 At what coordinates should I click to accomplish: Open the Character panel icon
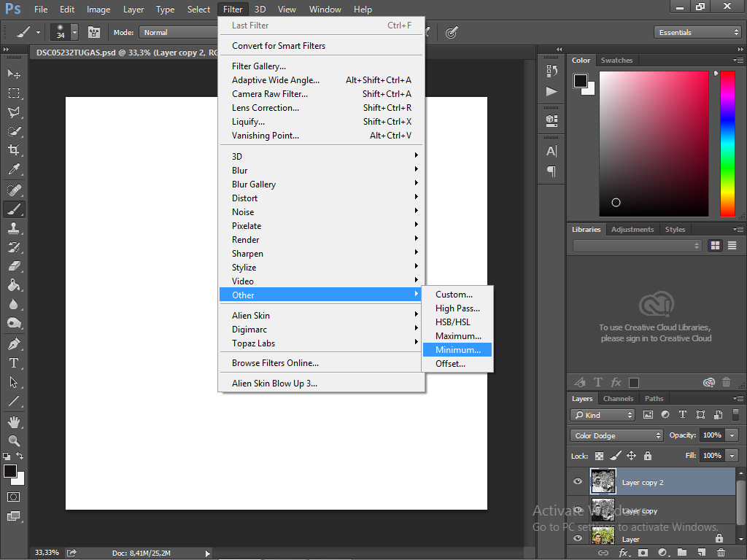(551, 152)
